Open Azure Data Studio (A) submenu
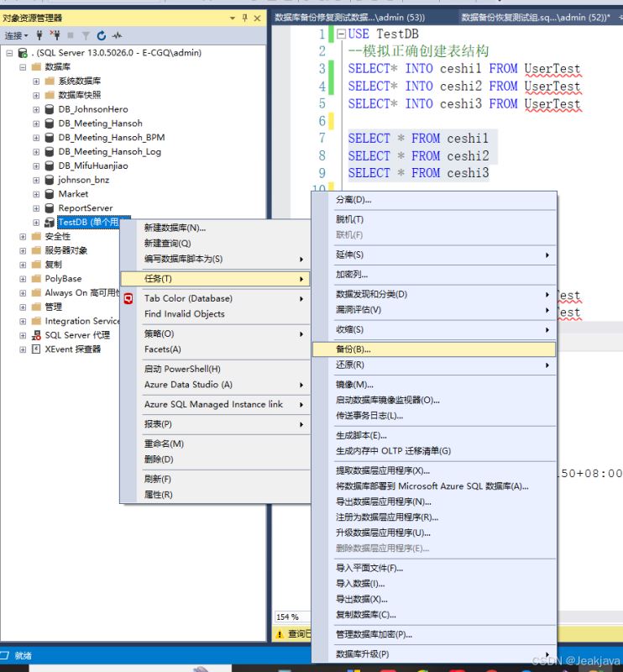623x672 pixels. tap(214, 385)
